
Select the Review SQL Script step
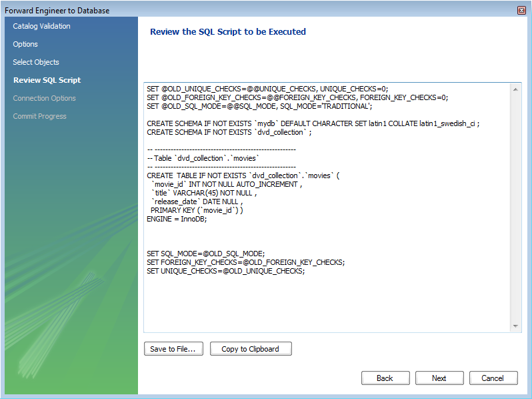point(47,80)
